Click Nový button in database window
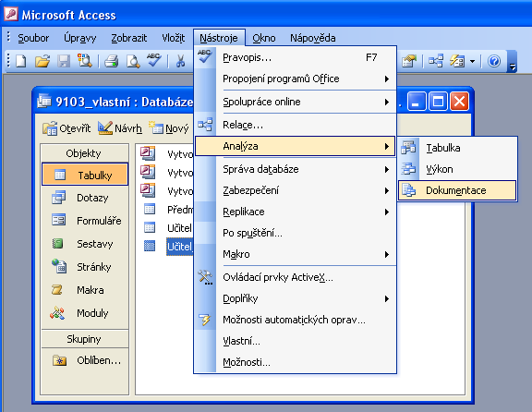The image size is (532, 412). click(x=169, y=128)
